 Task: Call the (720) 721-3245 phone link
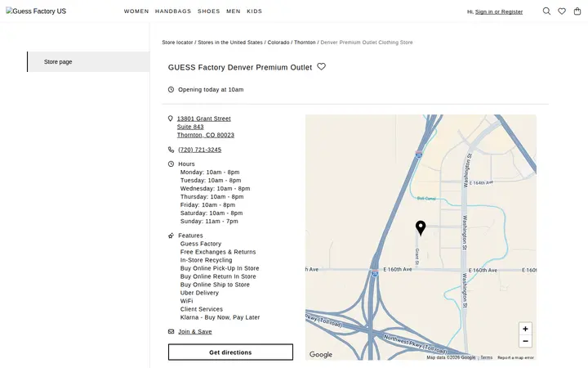[x=200, y=150]
